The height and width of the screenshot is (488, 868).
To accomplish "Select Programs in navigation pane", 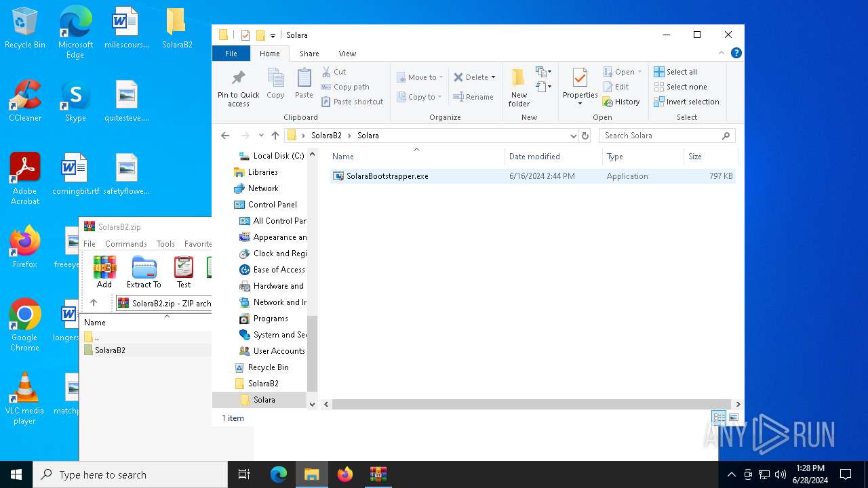I will click(x=264, y=319).
